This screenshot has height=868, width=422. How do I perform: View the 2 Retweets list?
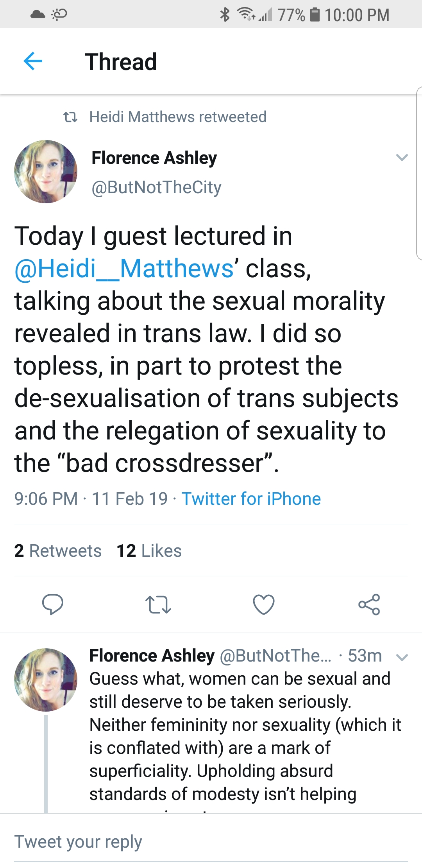[x=58, y=551]
